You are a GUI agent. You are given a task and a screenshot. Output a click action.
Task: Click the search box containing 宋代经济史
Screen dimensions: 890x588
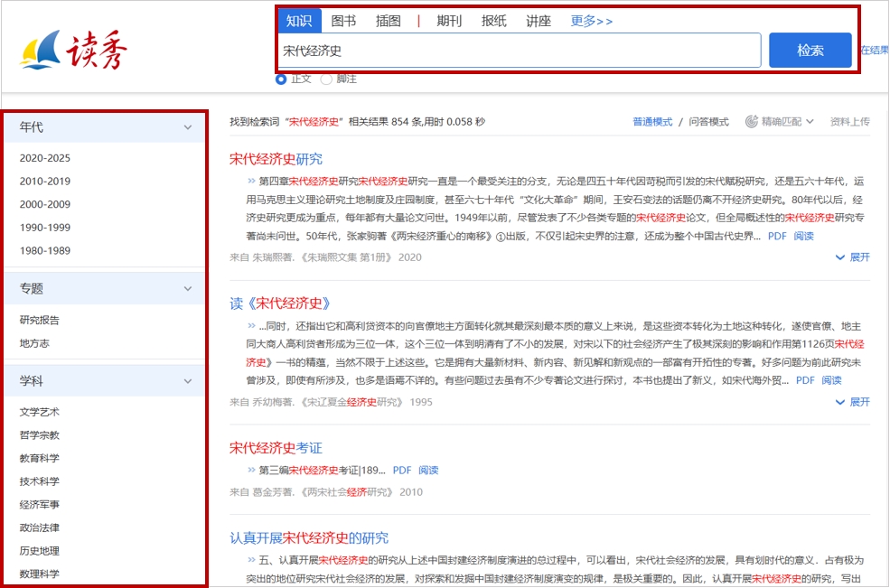pos(520,51)
